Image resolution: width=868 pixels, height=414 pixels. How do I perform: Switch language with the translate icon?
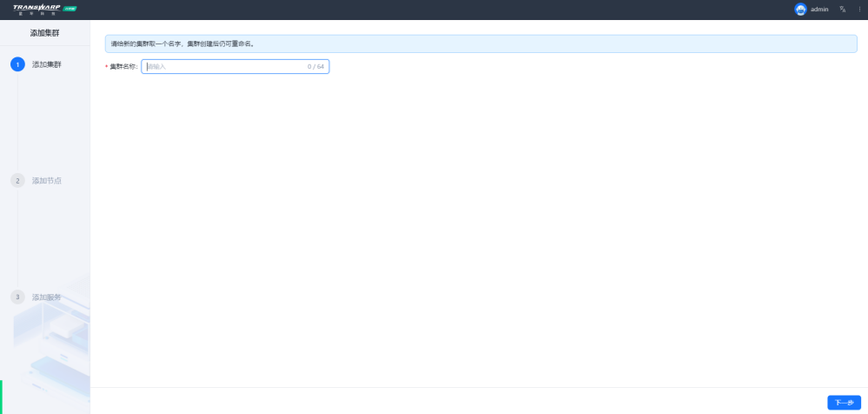[x=843, y=10]
